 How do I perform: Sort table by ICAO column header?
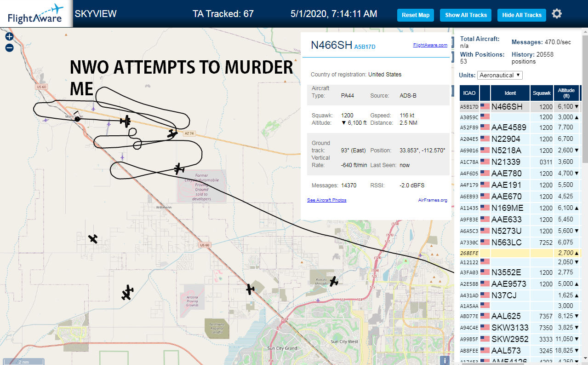tap(469, 93)
